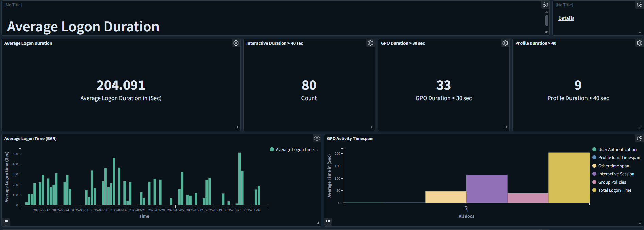Click Other time span color dot
Screen dimensions: 644x230
click(x=594, y=166)
